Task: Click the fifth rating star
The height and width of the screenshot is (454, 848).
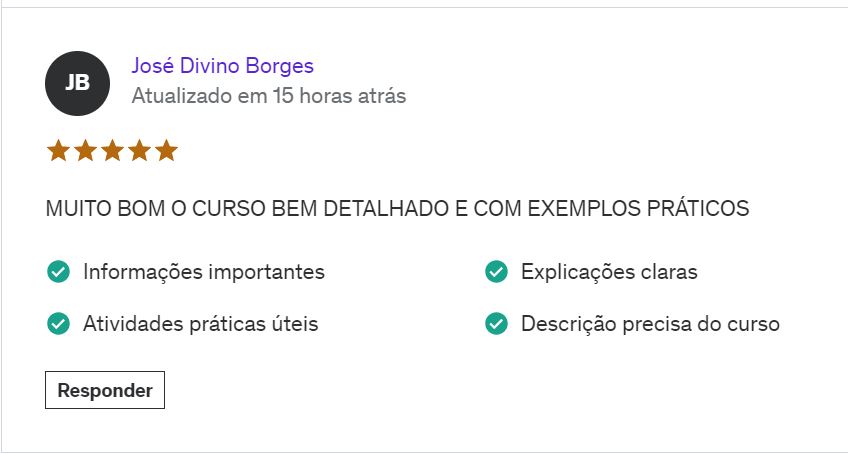Action: coord(167,150)
